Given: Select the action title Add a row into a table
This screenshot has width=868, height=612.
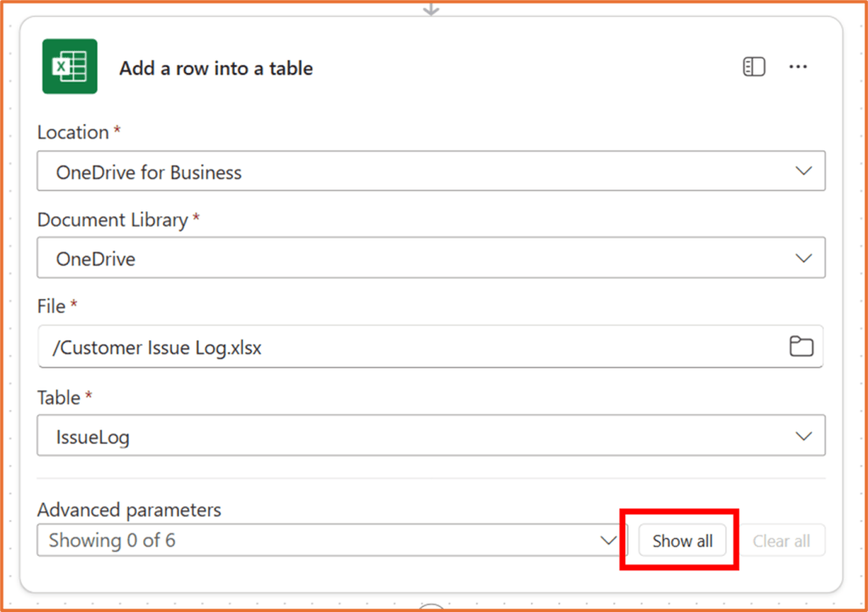Looking at the screenshot, I should pyautogui.click(x=216, y=68).
